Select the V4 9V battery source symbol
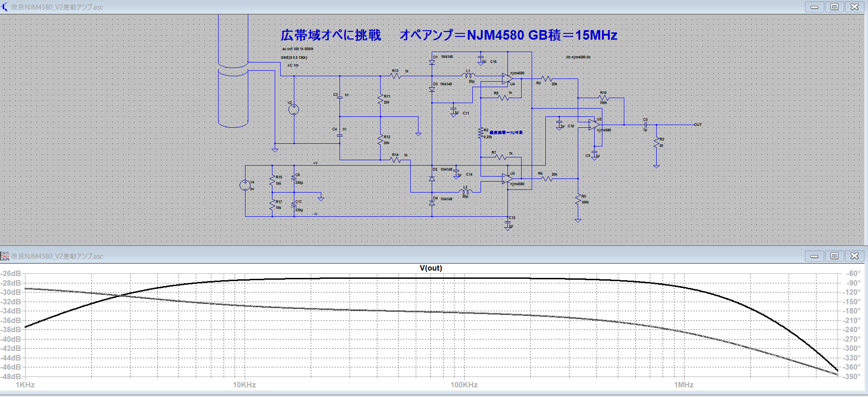 coord(245,185)
